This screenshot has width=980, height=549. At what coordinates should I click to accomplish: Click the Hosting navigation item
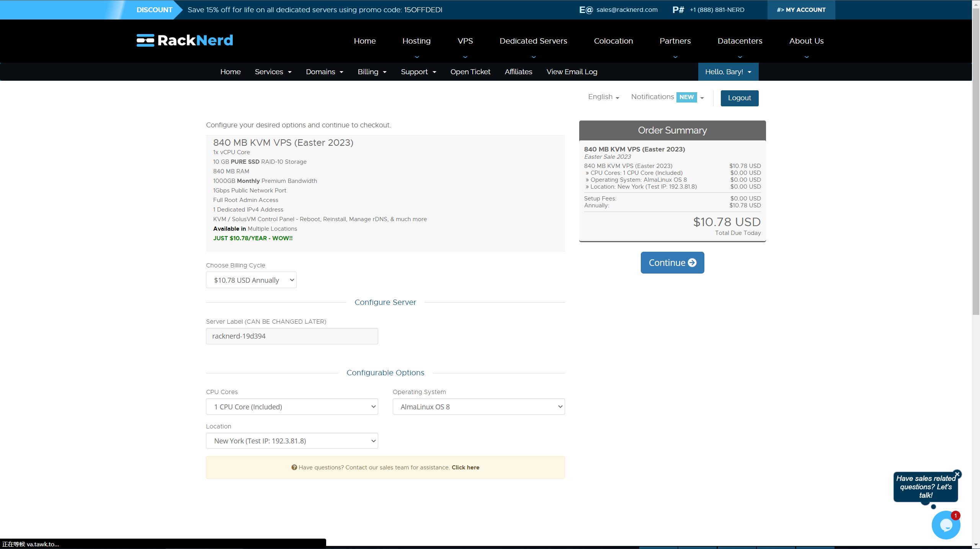pyautogui.click(x=416, y=41)
